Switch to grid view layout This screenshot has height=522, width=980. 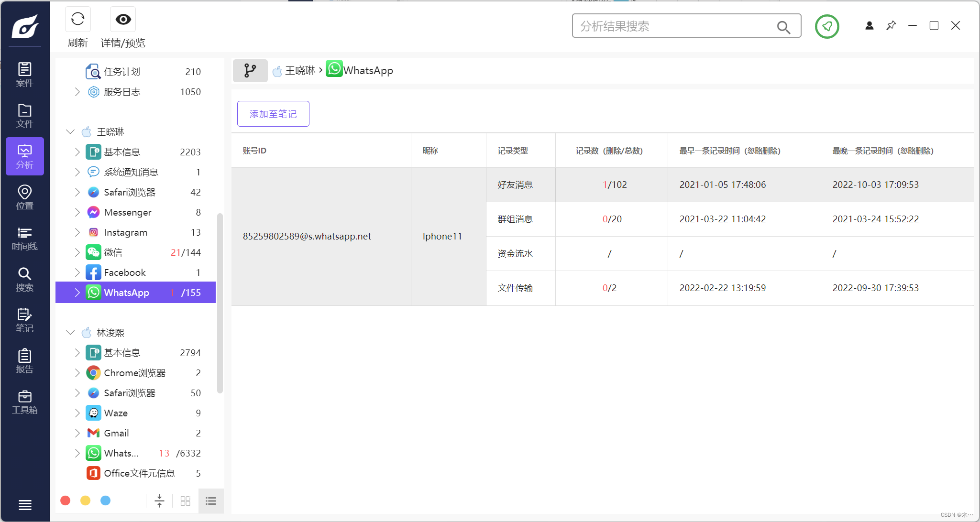[x=186, y=500]
